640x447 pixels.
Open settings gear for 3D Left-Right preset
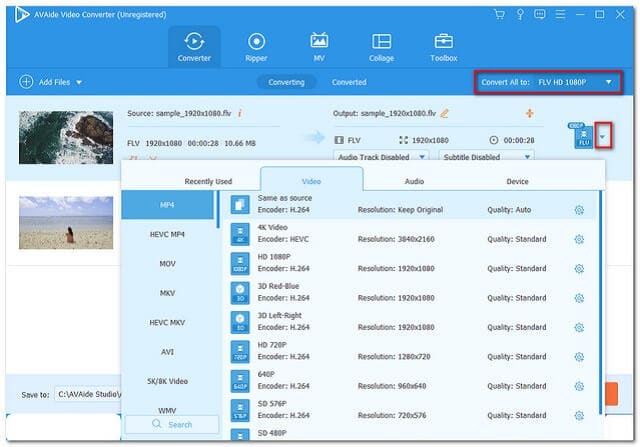(x=579, y=328)
